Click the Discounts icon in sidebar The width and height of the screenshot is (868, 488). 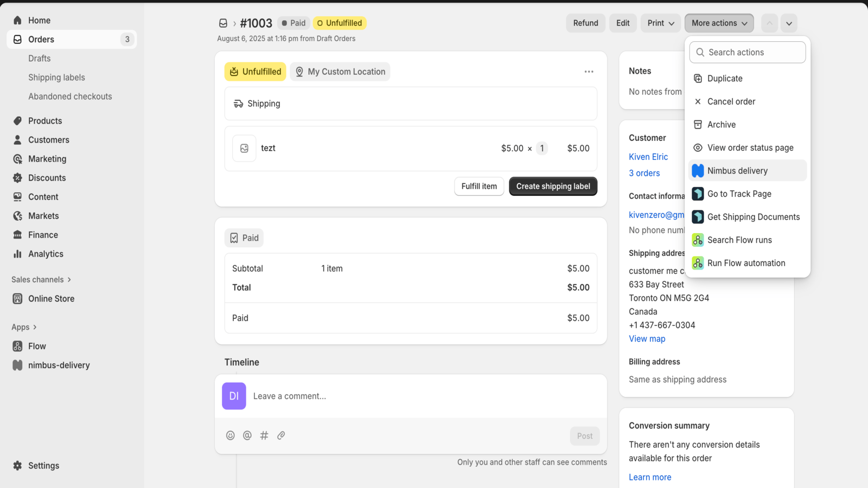point(18,177)
